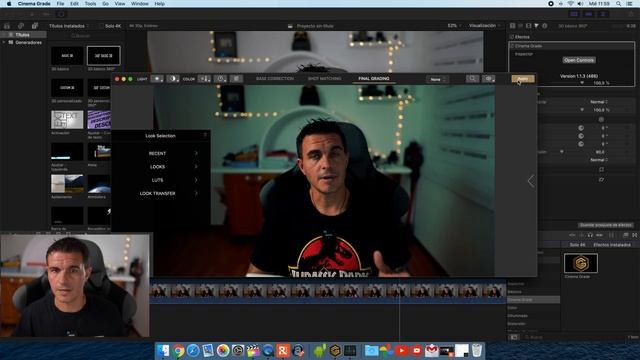640x360 pixels.
Task: Click the color inspector triangle icon
Action: pos(537,26)
